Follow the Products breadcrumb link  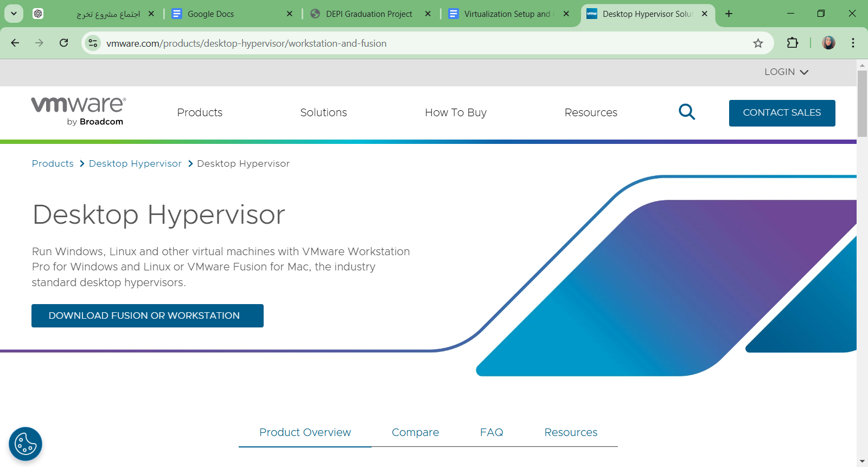click(x=53, y=163)
